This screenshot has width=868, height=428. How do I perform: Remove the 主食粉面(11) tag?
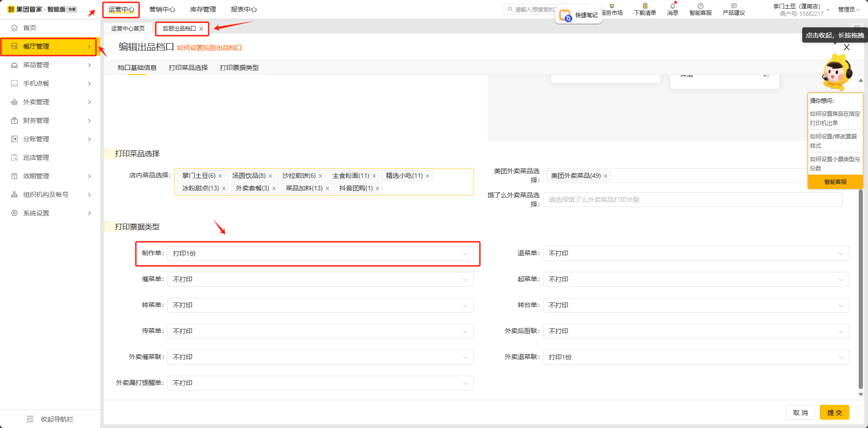click(374, 176)
